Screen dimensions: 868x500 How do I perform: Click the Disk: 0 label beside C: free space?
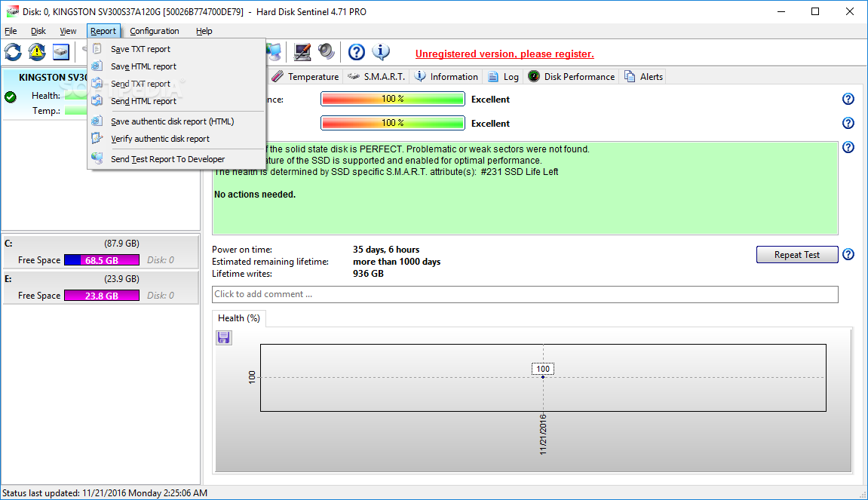coord(161,260)
